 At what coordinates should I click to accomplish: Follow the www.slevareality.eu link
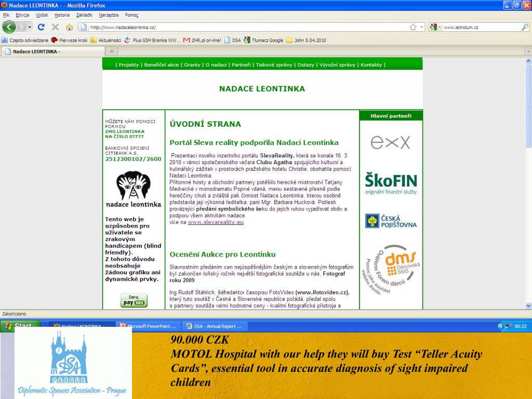tap(216, 222)
